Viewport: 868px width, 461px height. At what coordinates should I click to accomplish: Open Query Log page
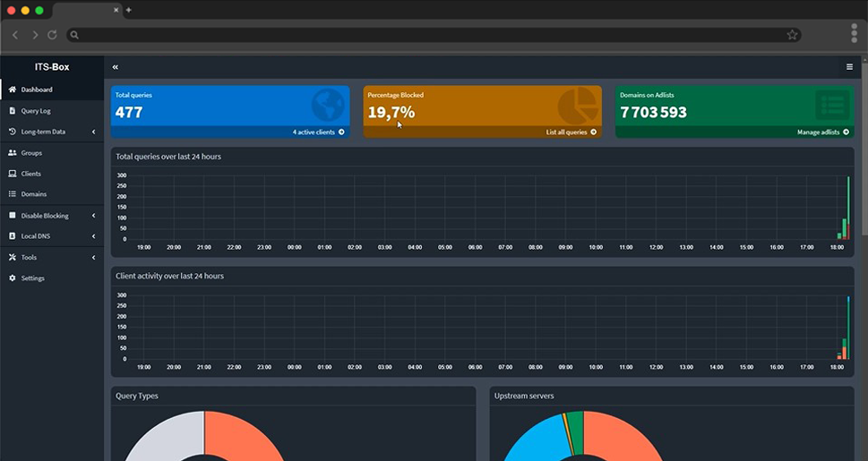tap(52, 111)
